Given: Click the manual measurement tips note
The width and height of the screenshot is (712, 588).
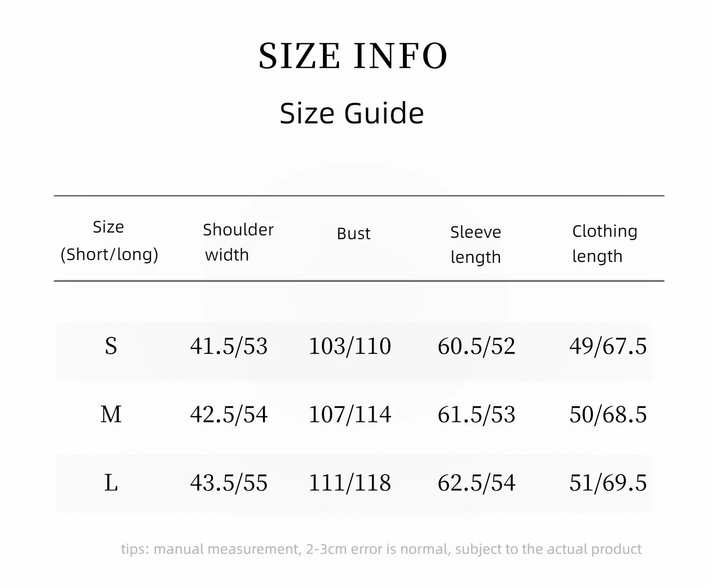Looking at the screenshot, I should click(x=381, y=549).
